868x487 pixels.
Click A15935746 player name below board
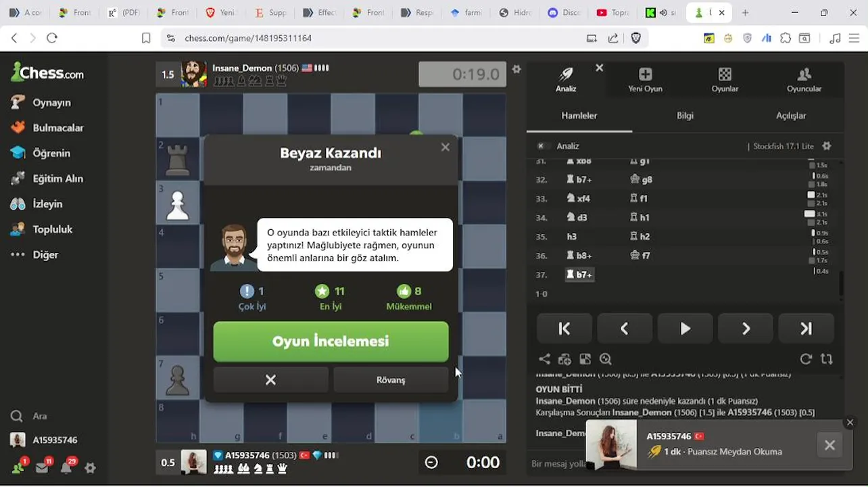[247, 455]
